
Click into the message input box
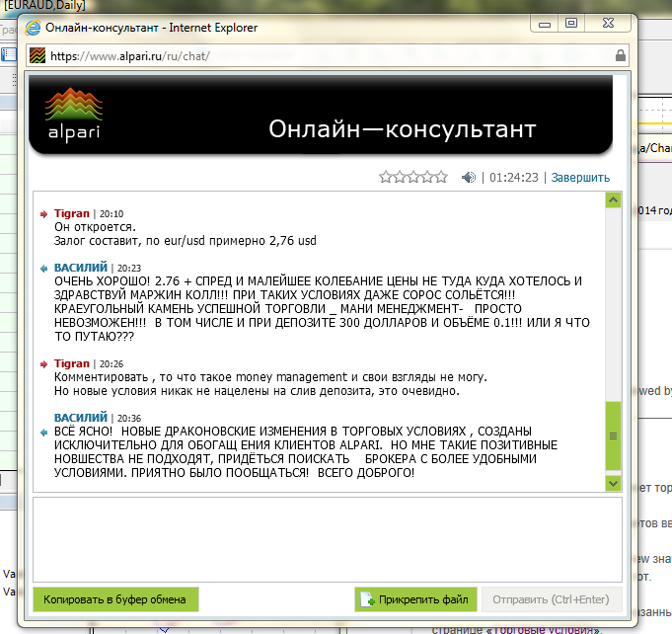click(x=328, y=539)
